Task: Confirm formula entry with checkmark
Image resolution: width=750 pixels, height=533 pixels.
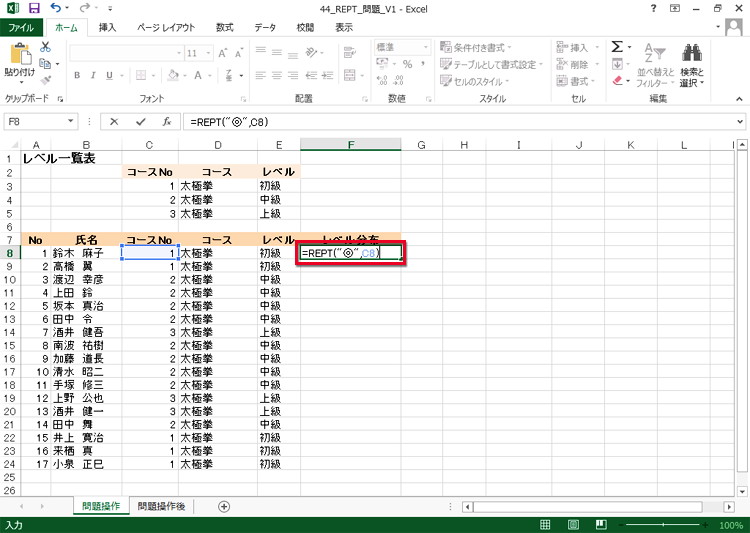Action: pyautogui.click(x=140, y=122)
